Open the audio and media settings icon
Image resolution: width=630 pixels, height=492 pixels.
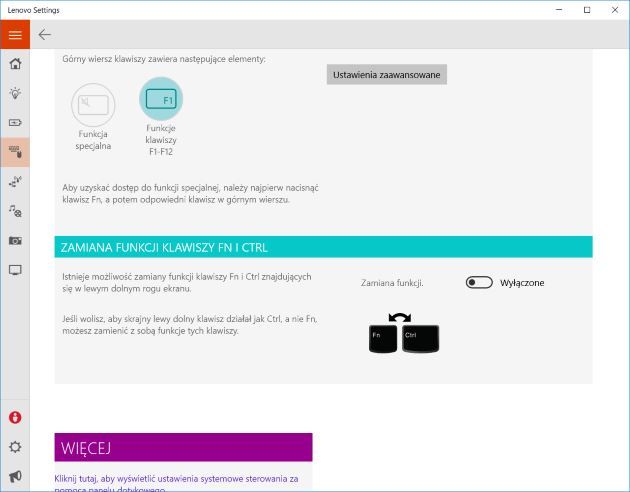coord(15,211)
